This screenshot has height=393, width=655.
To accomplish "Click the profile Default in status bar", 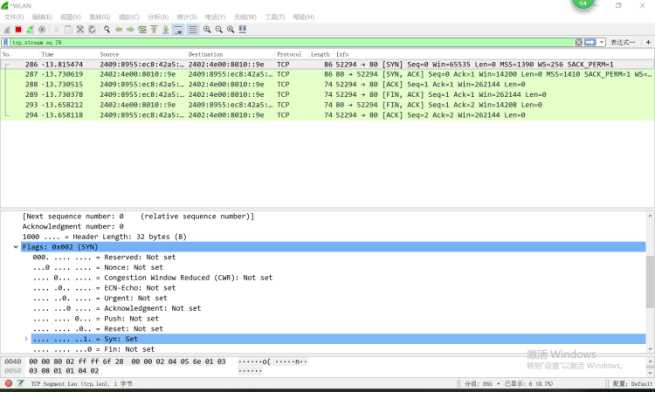I will [x=633, y=383].
